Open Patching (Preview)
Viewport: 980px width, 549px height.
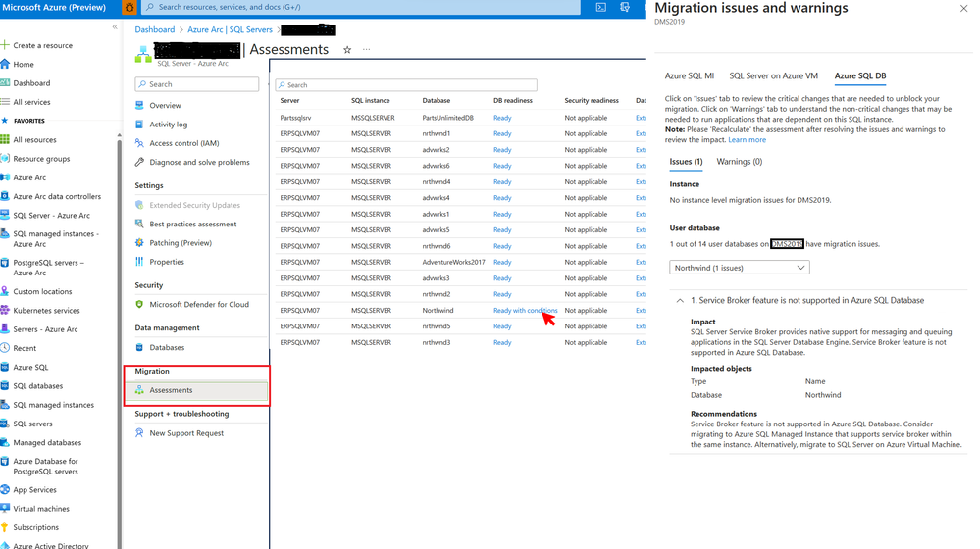tap(180, 243)
